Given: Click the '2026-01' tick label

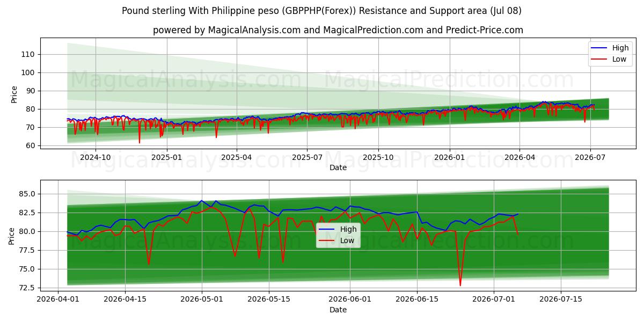Looking at the screenshot, I should point(449,157).
